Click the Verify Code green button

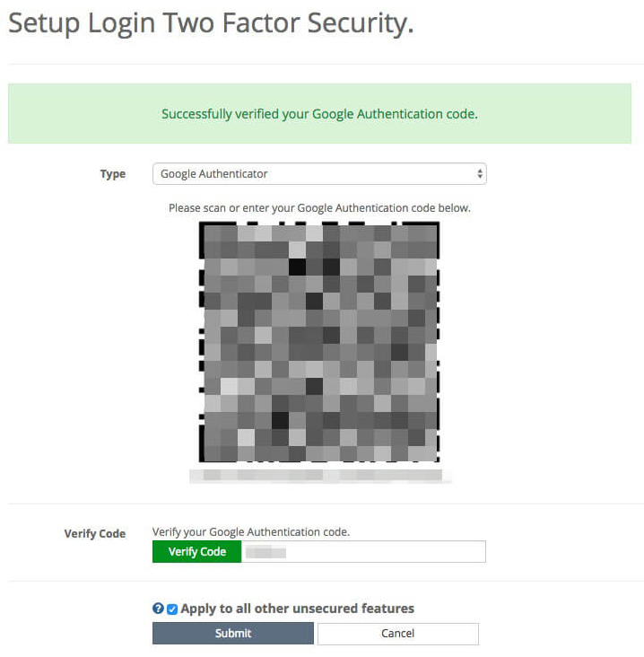196,551
